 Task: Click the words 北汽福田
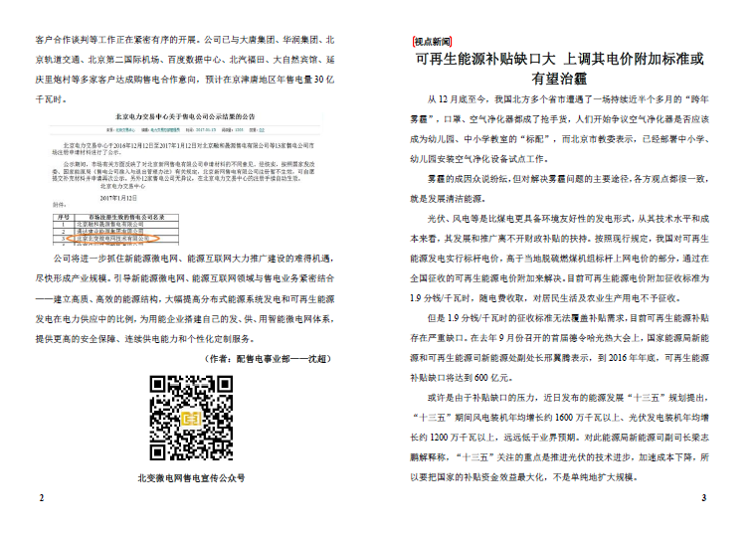coord(247,60)
